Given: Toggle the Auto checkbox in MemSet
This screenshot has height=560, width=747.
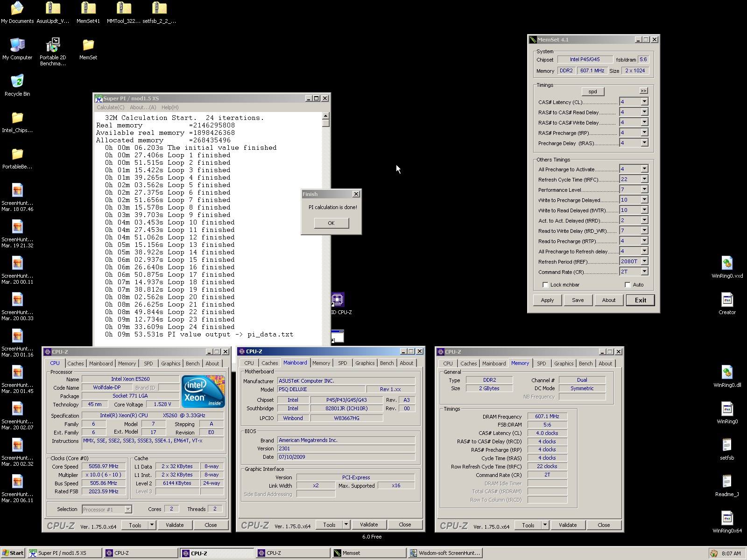Looking at the screenshot, I should click(x=627, y=285).
